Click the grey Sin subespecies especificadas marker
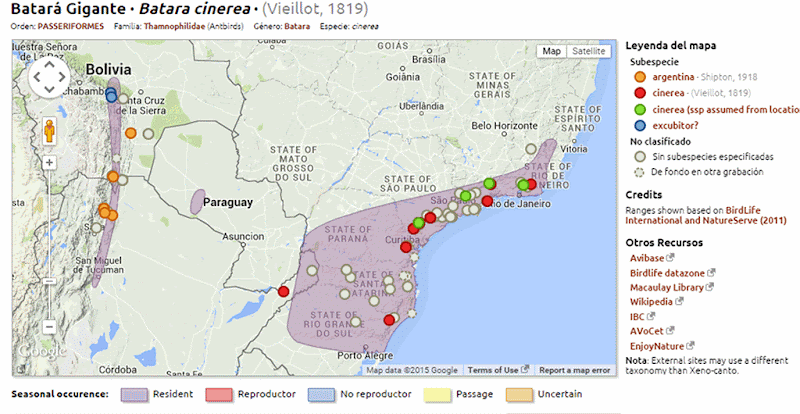Image resolution: width=800 pixels, height=414 pixels. 640,157
